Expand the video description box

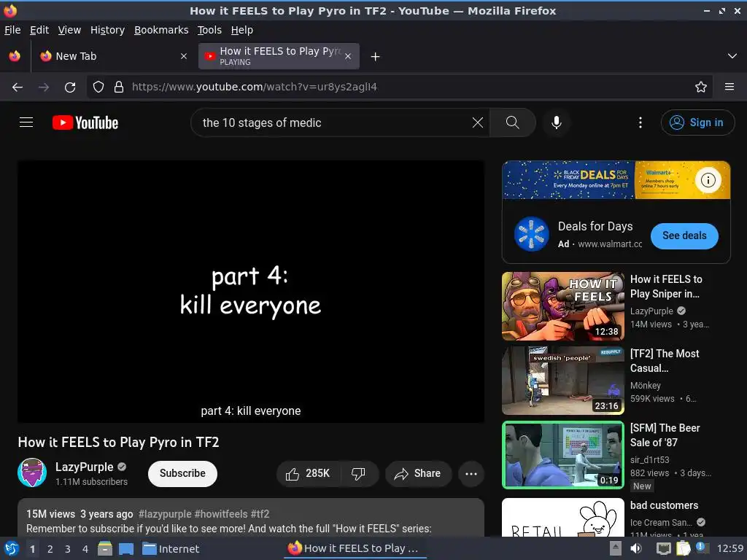(251, 518)
